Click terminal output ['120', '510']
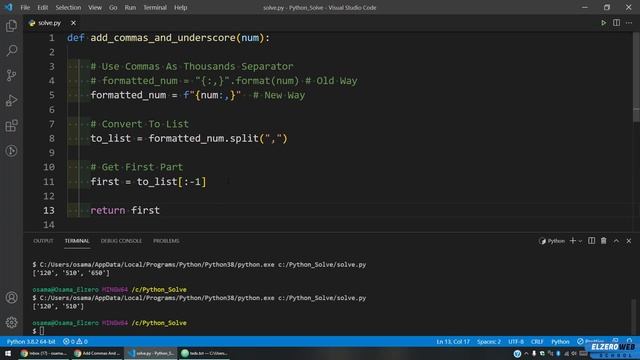Viewport: 640px width, 360px height. [x=58, y=306]
